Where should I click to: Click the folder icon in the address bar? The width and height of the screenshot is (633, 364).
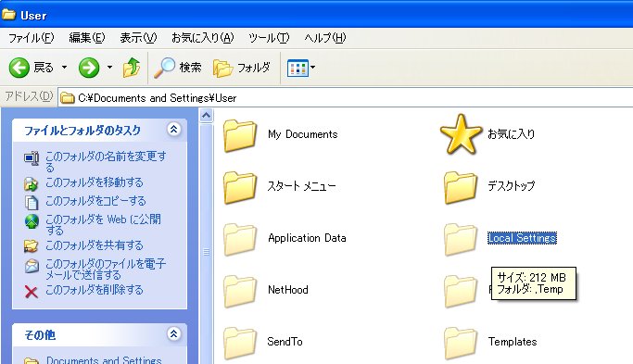pyautogui.click(x=68, y=98)
